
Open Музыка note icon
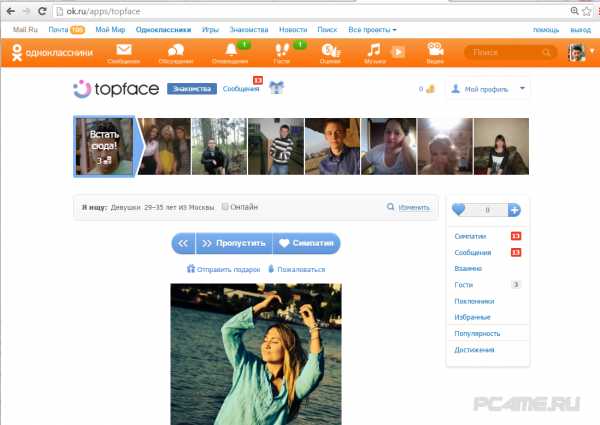[x=373, y=52]
